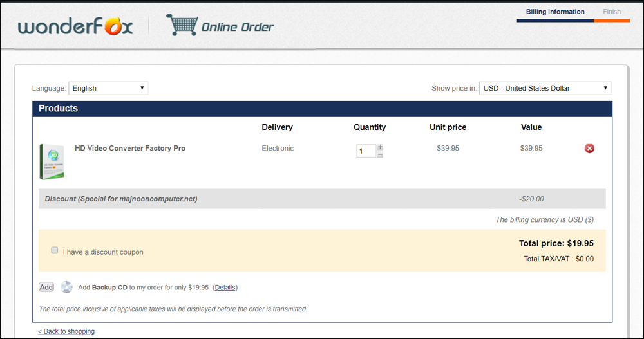Check 'I have a discount coupon' box
Viewport: 644px width, 339px height.
(55, 250)
